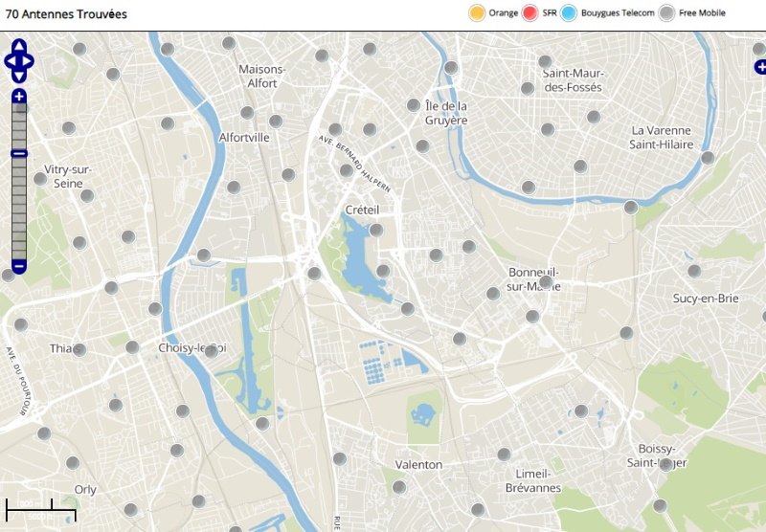Click the antenna marker on Boissy-Saint-Léger
Image resolution: width=766 pixels, height=532 pixels.
[665, 465]
